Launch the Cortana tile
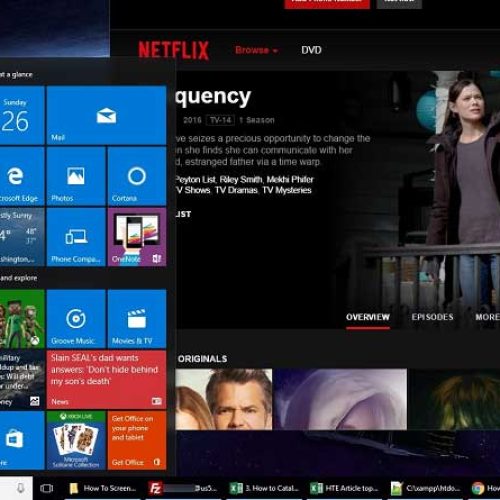Screen dimensions: 500x500 [137, 176]
